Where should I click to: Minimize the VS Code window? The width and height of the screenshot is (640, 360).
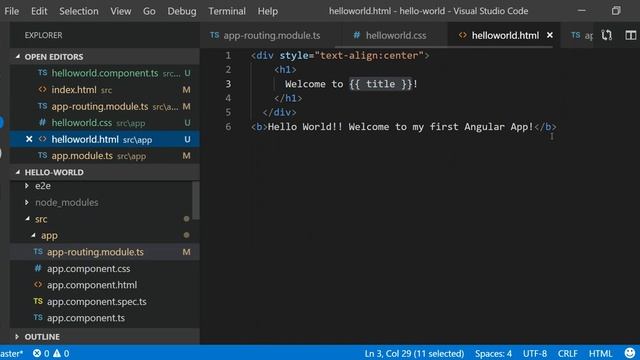(582, 11)
